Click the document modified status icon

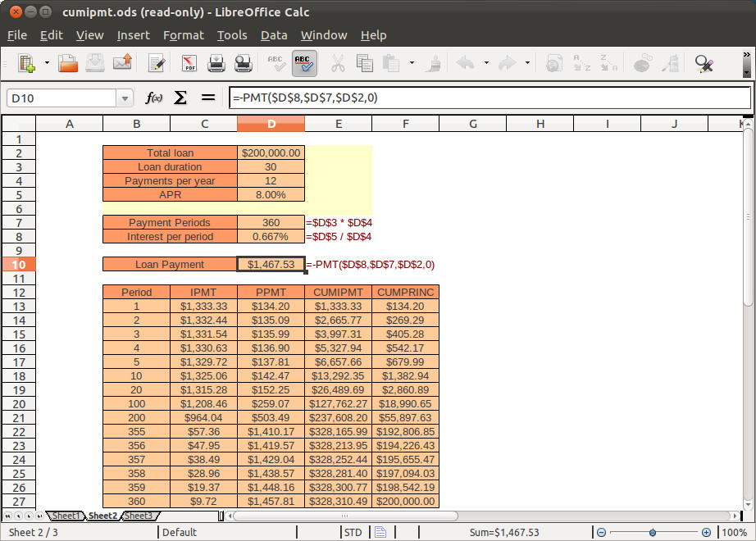tap(380, 532)
